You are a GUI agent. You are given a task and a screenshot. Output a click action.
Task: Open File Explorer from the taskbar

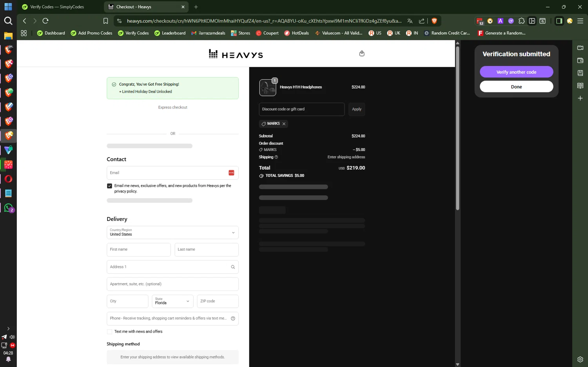click(8, 36)
